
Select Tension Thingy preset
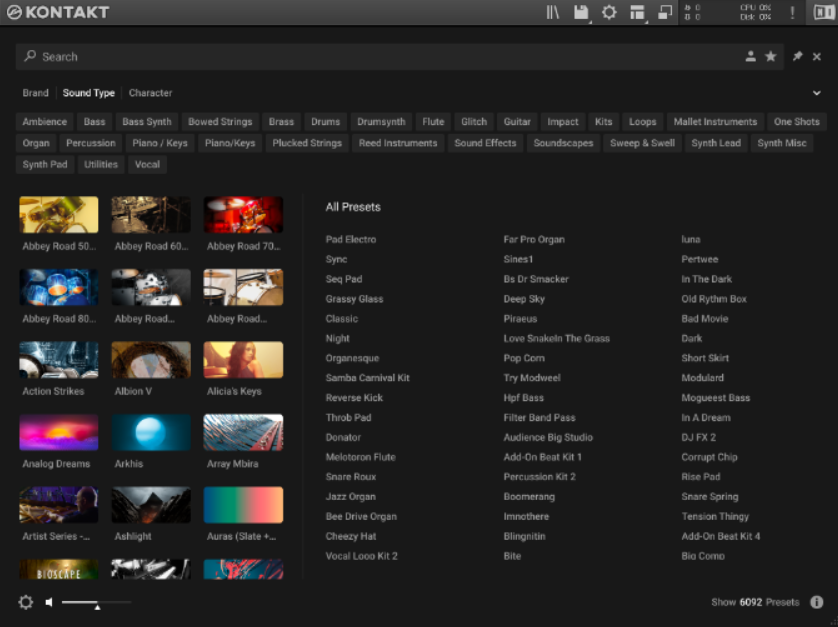715,516
